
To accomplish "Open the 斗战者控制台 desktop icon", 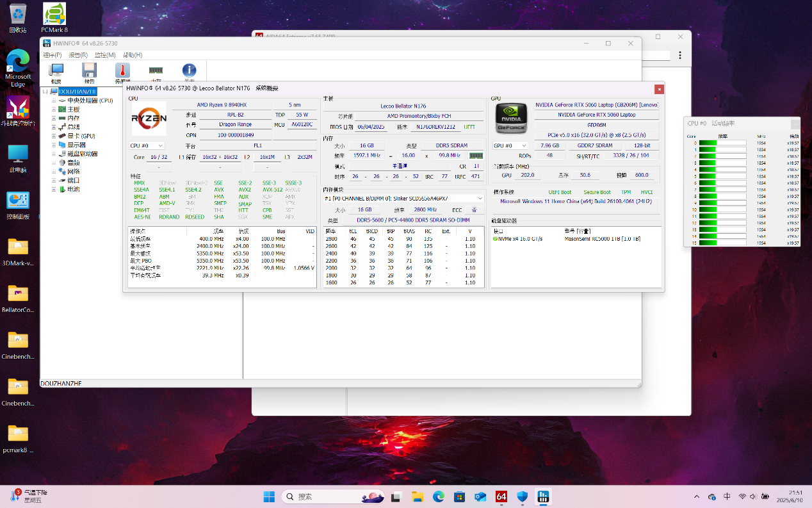I will coord(18,111).
